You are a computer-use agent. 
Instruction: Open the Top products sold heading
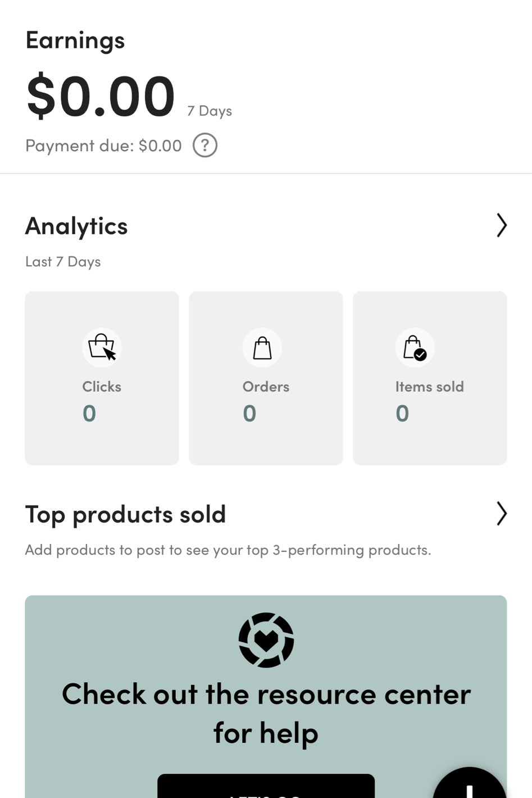coord(125,514)
